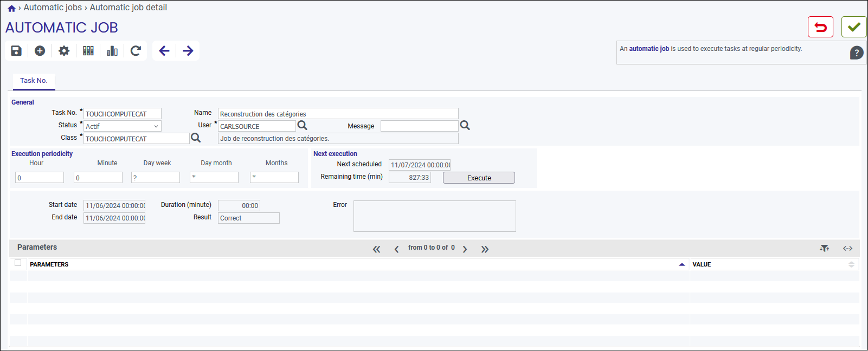
Task: Click the Execute button
Action: point(479,178)
